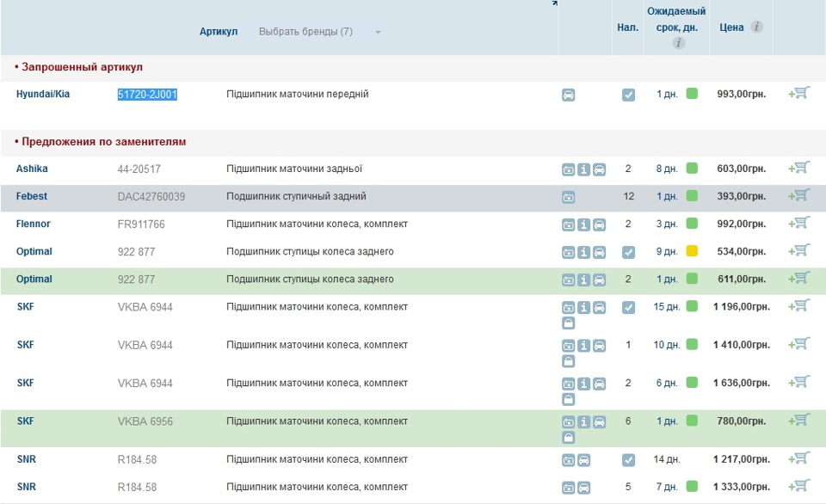The width and height of the screenshot is (826, 504).
Task: Click the Ожидаемый срок column header
Action: pos(675,19)
